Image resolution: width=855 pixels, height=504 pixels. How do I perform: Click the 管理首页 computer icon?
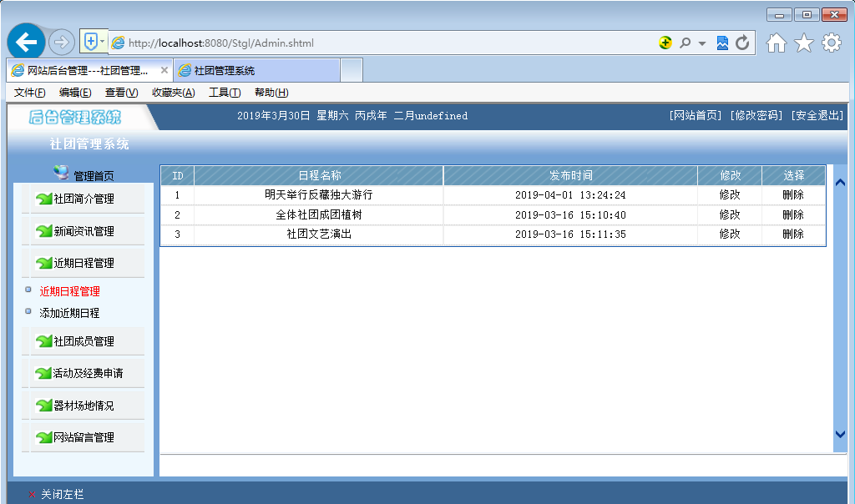click(x=61, y=173)
